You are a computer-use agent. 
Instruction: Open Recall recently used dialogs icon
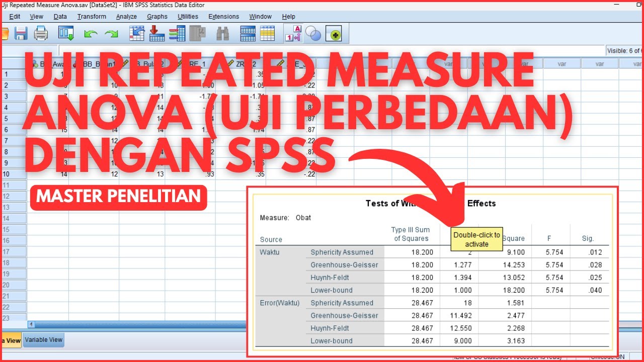click(66, 34)
